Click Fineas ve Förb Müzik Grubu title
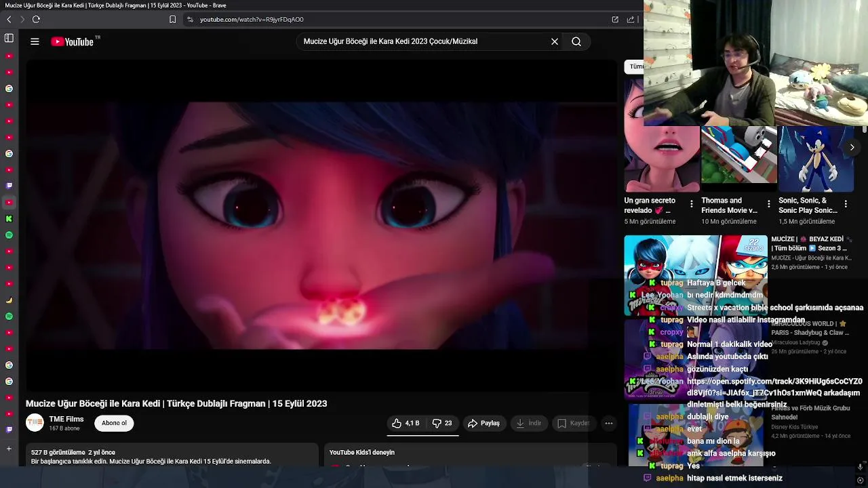Viewport: 868px width, 488px height. point(810,413)
